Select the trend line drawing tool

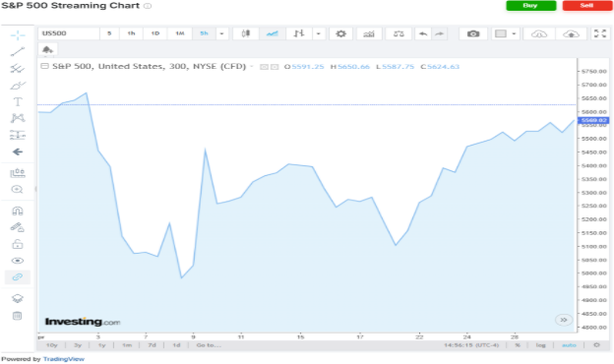pyautogui.click(x=18, y=51)
